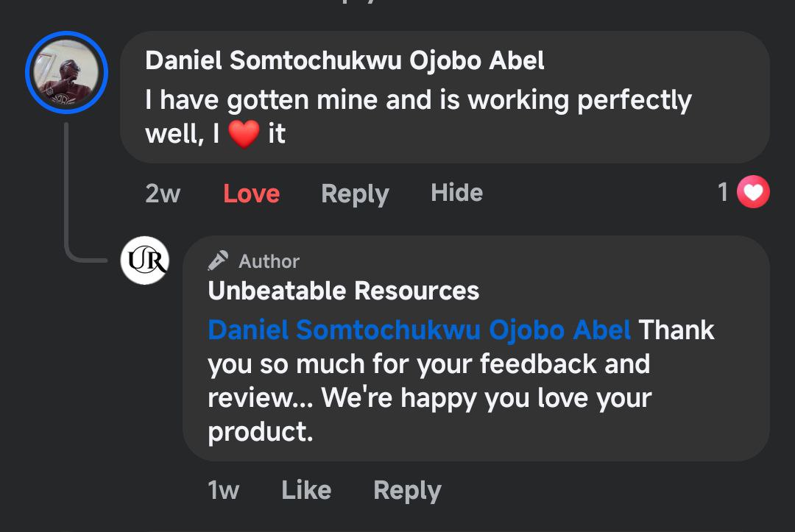Toggle the Love reaction on Daniel's comment
Image resolution: width=795 pixels, height=532 pixels.
(252, 194)
